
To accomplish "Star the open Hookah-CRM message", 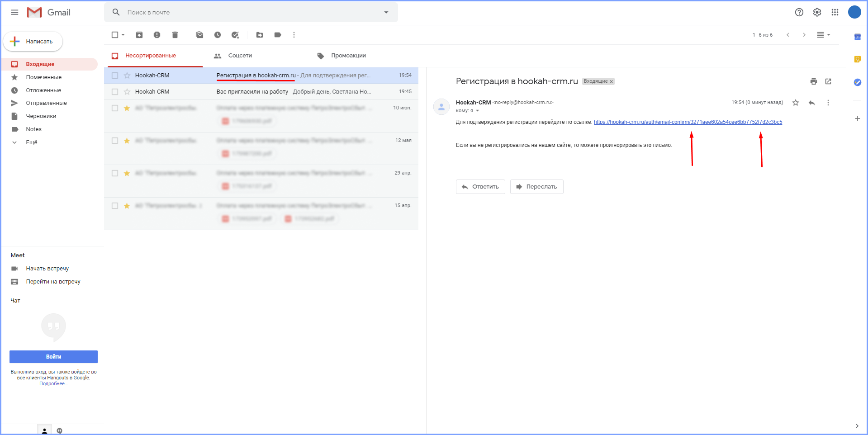I will pos(796,103).
